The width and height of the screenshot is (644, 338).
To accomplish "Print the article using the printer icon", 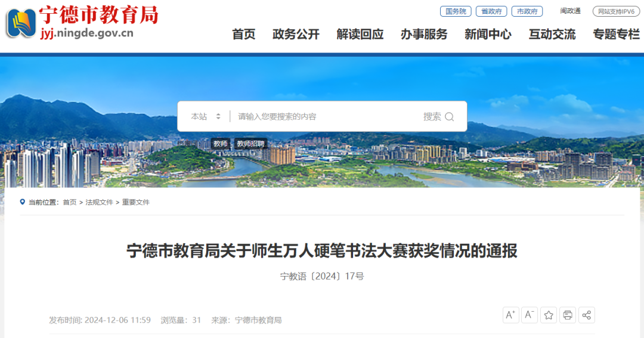I will click(568, 315).
